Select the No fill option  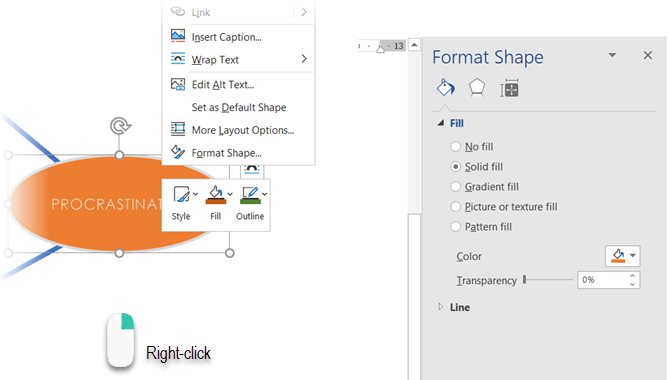[x=472, y=147]
